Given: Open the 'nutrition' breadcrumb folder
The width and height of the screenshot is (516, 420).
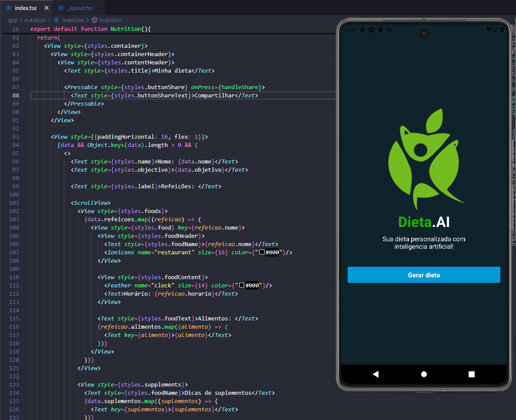Looking at the screenshot, I should pos(35,20).
